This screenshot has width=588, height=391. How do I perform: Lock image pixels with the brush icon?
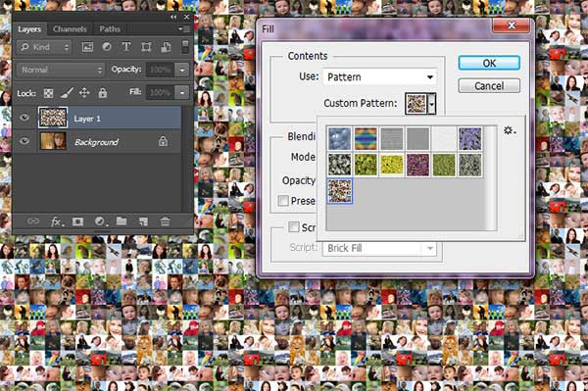pyautogui.click(x=67, y=92)
